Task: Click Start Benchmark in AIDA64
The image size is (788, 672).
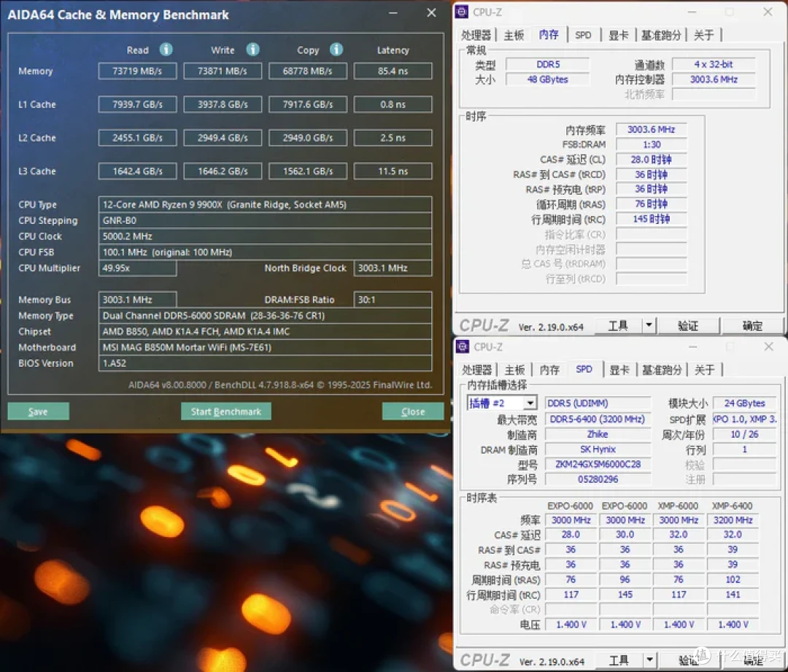Action: pos(226,411)
